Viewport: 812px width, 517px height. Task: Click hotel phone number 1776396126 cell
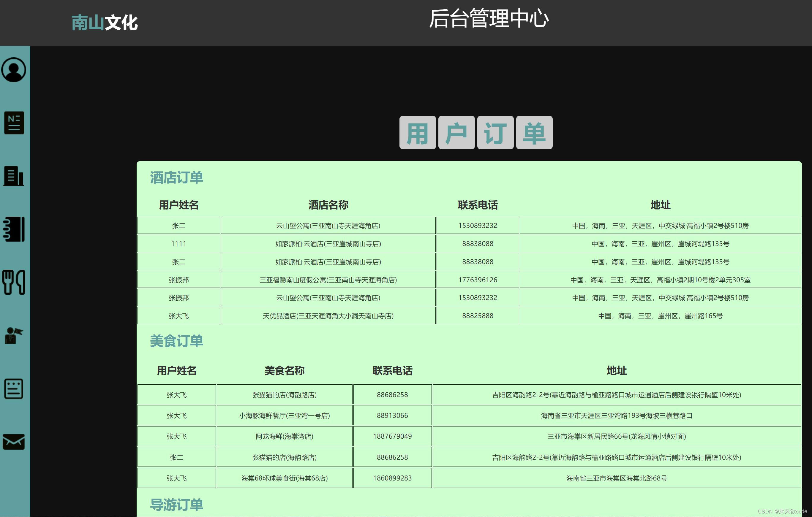478,280
